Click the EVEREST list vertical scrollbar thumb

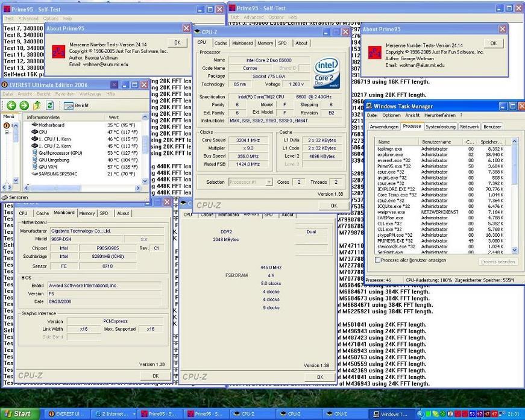tap(145, 144)
